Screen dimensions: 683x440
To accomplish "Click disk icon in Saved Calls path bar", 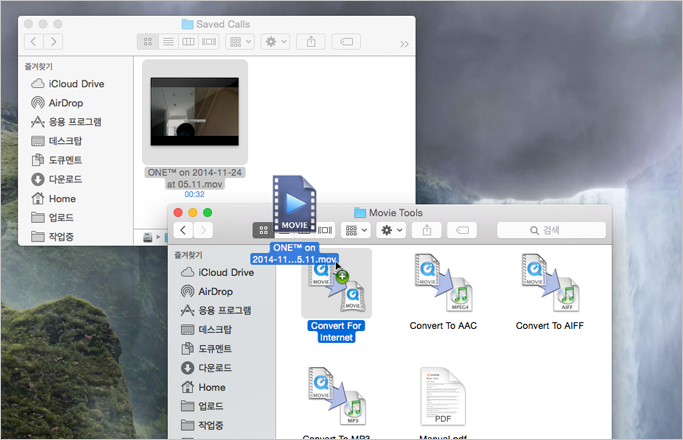I will point(148,237).
